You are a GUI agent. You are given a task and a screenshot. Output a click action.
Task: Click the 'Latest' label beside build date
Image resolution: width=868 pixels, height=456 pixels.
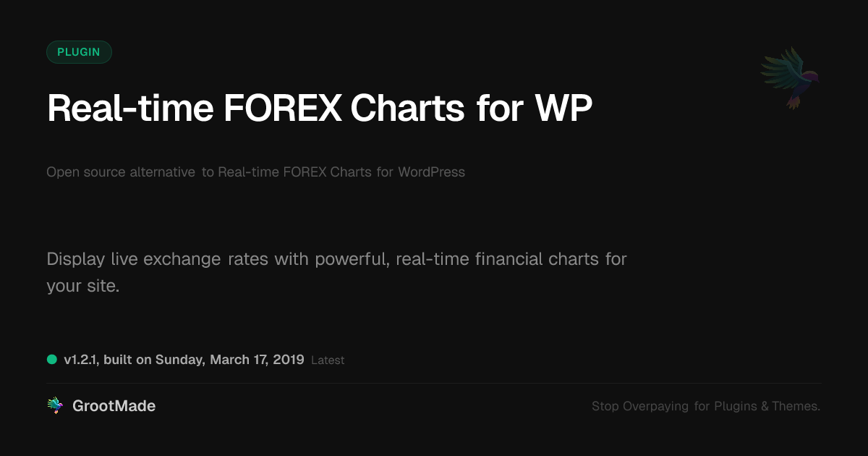tap(328, 360)
